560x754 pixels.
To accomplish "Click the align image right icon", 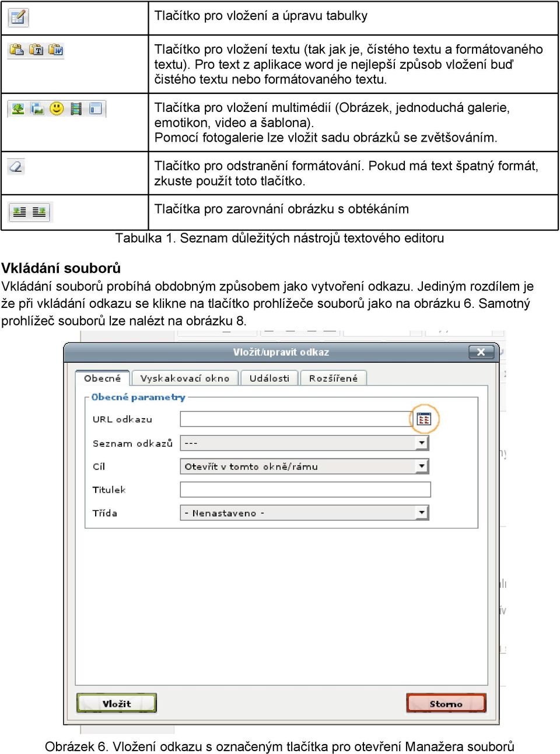I will coord(39,212).
